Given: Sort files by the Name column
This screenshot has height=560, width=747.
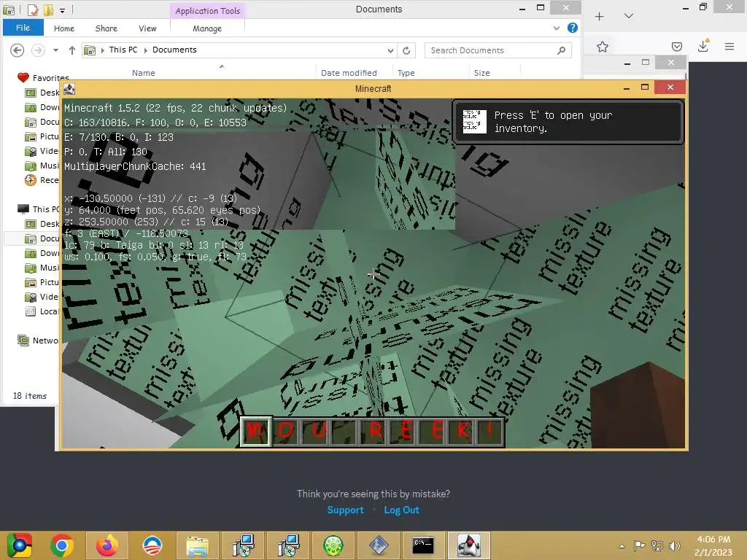Looking at the screenshot, I should [144, 73].
